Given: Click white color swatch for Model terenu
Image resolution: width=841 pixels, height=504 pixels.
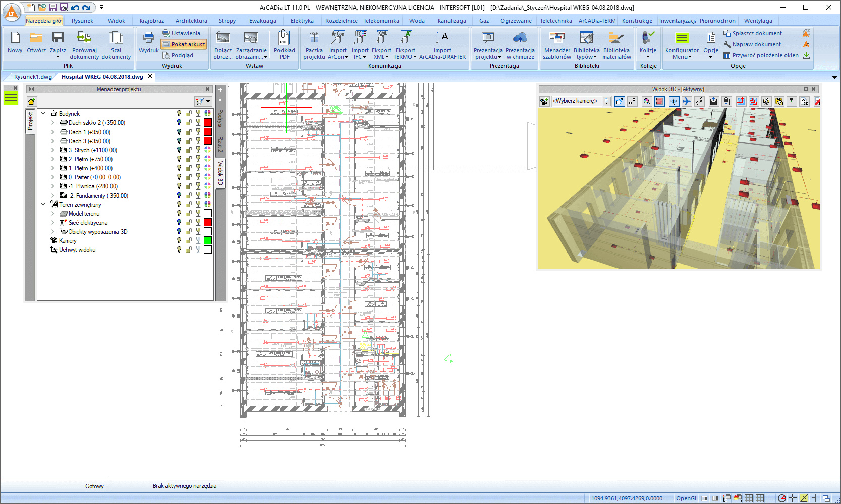Looking at the screenshot, I should 207,213.
